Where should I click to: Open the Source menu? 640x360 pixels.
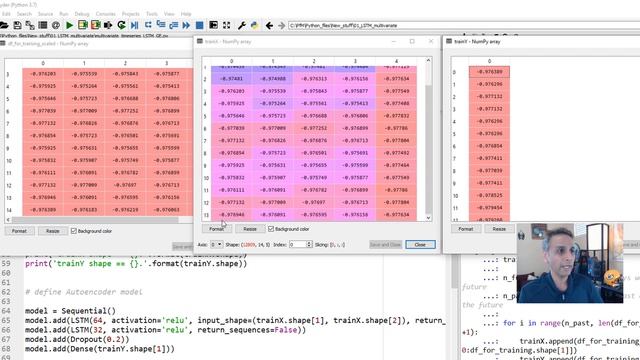click(45, 14)
